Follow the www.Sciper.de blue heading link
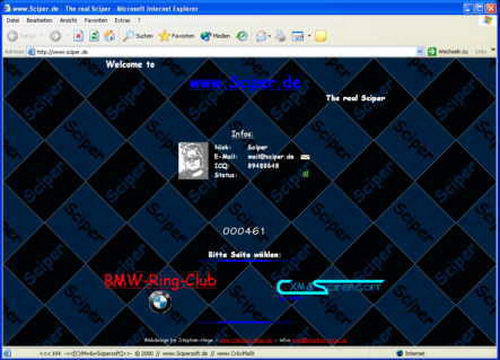 (245, 83)
